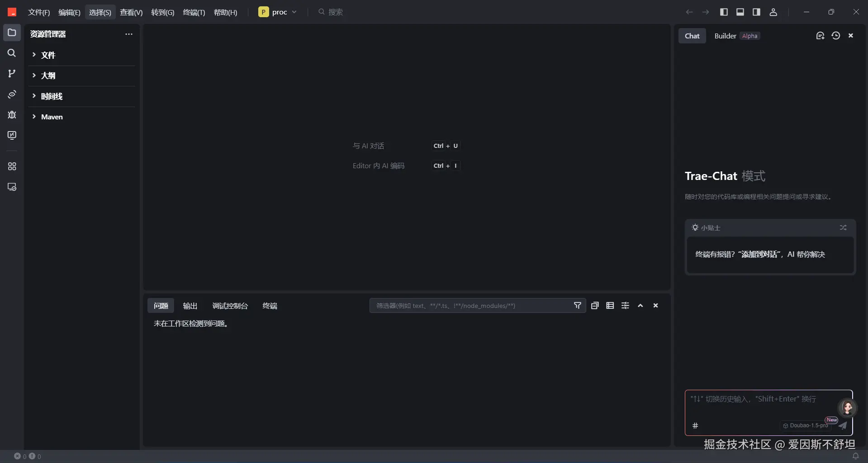Switch to the 调试控制台 tab
Image resolution: width=868 pixels, height=463 pixels.
[230, 306]
